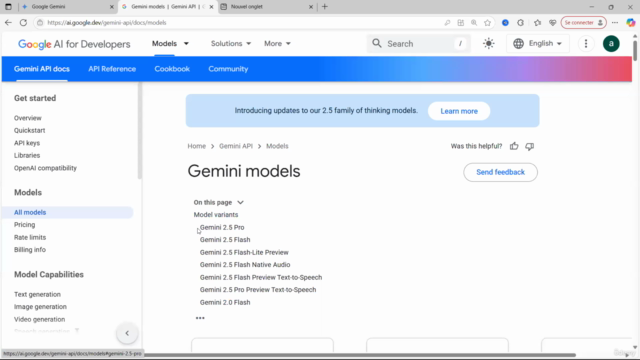The image size is (640, 360).
Task: Click the site info lock icon
Action: click(x=40, y=23)
